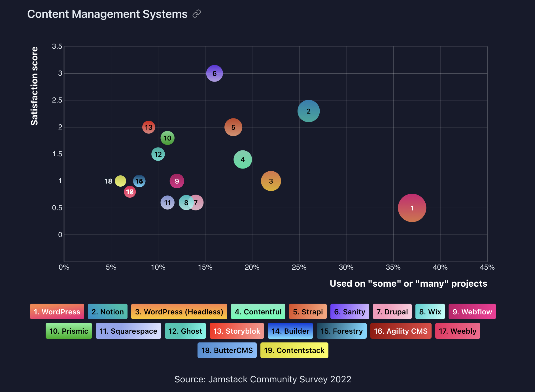The width and height of the screenshot is (535, 392).
Task: Select bubble 9 Webflow on chart
Action: pos(177,181)
